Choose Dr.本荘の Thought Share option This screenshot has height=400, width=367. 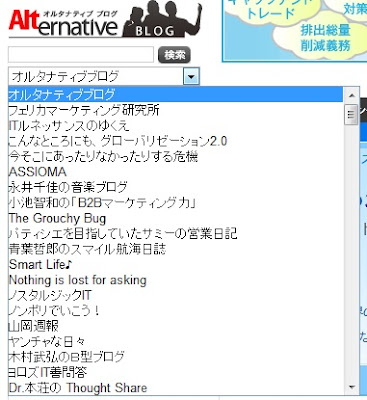(x=177, y=388)
